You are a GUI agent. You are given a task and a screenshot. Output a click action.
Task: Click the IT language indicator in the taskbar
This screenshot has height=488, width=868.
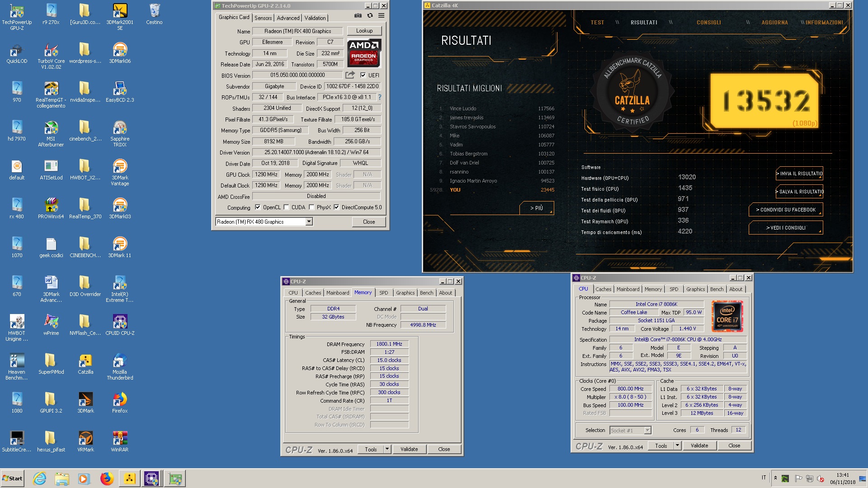click(x=764, y=478)
